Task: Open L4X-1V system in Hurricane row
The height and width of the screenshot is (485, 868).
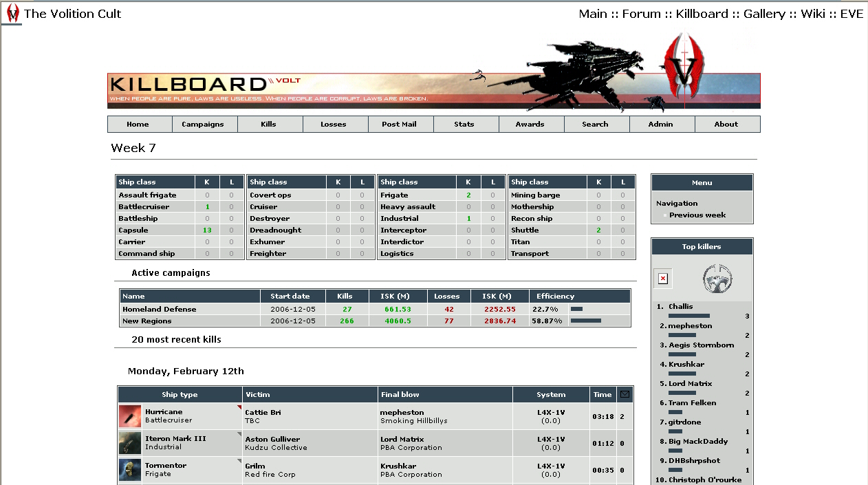Action: (x=551, y=413)
